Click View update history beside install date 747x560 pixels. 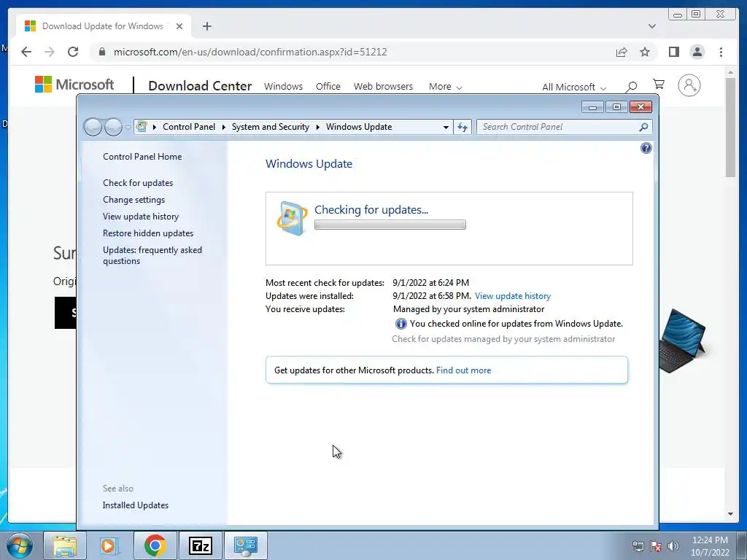coord(513,296)
